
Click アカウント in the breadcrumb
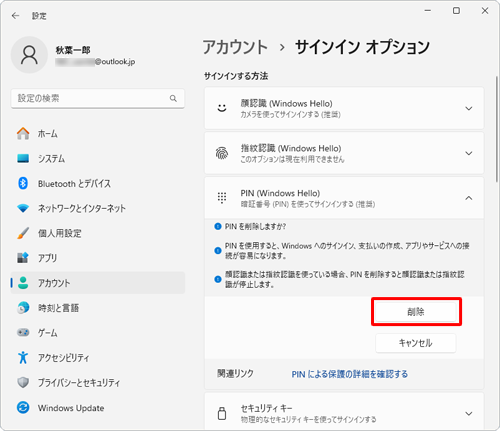[x=235, y=47]
